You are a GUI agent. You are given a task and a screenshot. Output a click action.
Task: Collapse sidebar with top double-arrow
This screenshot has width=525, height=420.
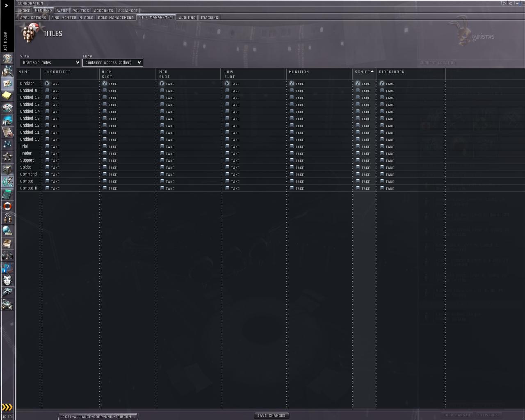click(6, 6)
